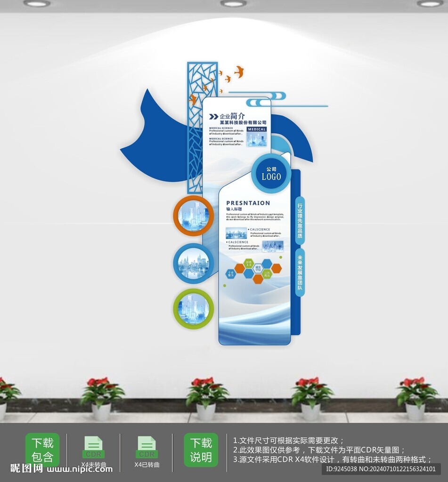The width and height of the screenshot is (448, 482).
Task: Open the orange-ringed city thumbnail
Action: pyautogui.click(x=193, y=216)
